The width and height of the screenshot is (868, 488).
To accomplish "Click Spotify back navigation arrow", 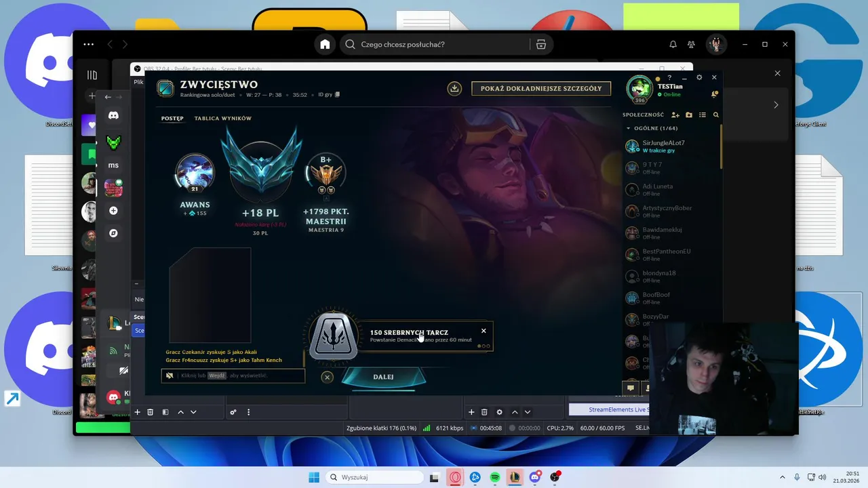I will (110, 44).
